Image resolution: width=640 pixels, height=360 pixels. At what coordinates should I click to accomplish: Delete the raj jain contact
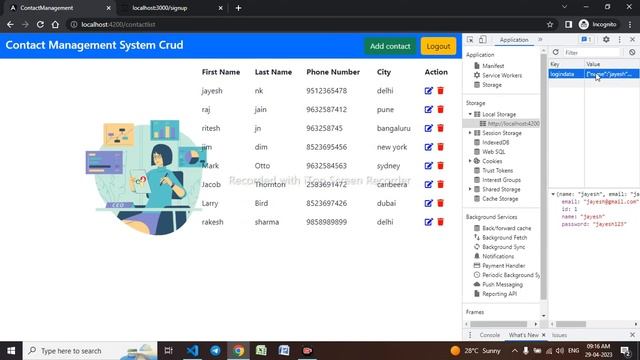pos(440,109)
